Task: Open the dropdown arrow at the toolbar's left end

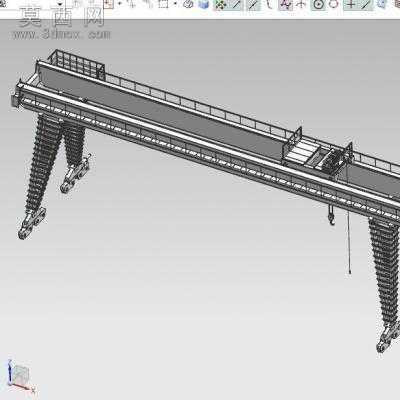Action: point(60,4)
